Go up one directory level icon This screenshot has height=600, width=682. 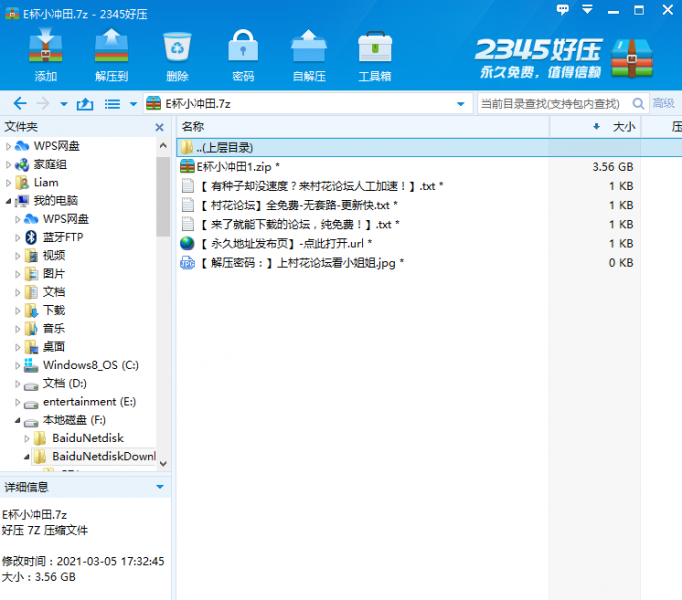(85, 104)
